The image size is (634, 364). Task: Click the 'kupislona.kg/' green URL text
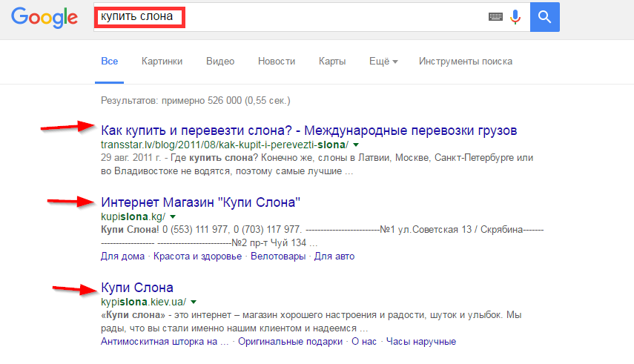133,216
